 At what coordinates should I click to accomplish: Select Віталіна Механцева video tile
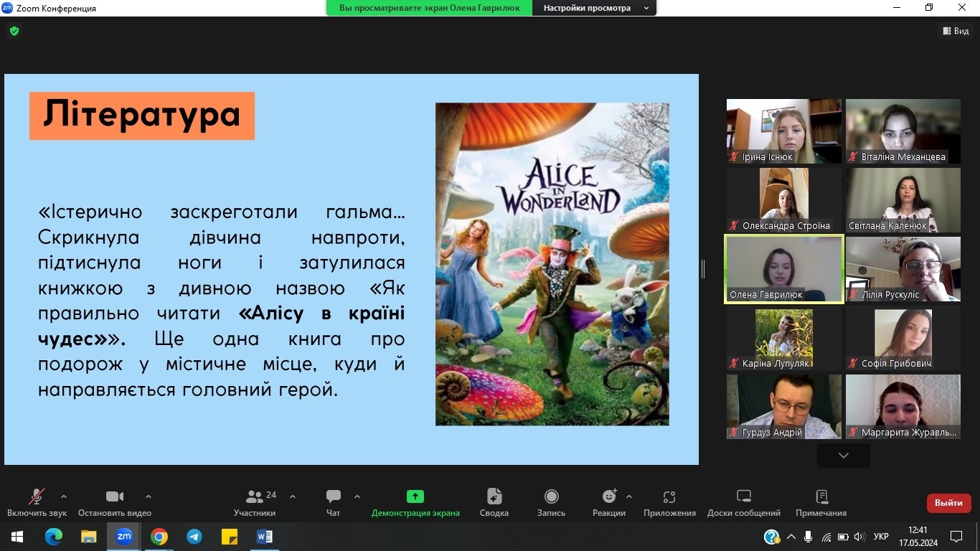coord(903,131)
